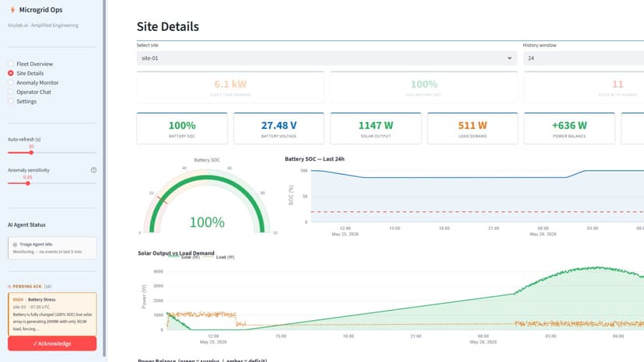Click the Battery SOC gauge dial
The height and width of the screenshot is (362, 644).
coord(207,202)
